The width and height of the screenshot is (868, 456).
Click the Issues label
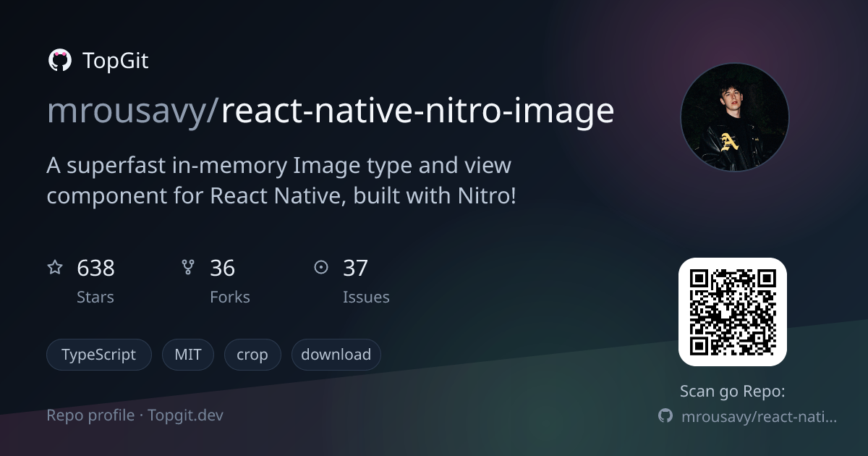pos(366,297)
